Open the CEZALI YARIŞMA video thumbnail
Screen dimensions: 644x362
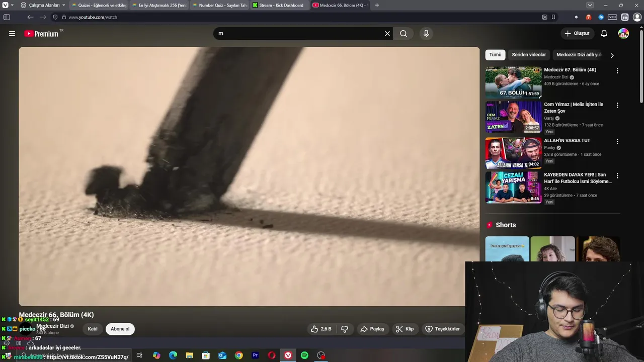pyautogui.click(x=513, y=187)
